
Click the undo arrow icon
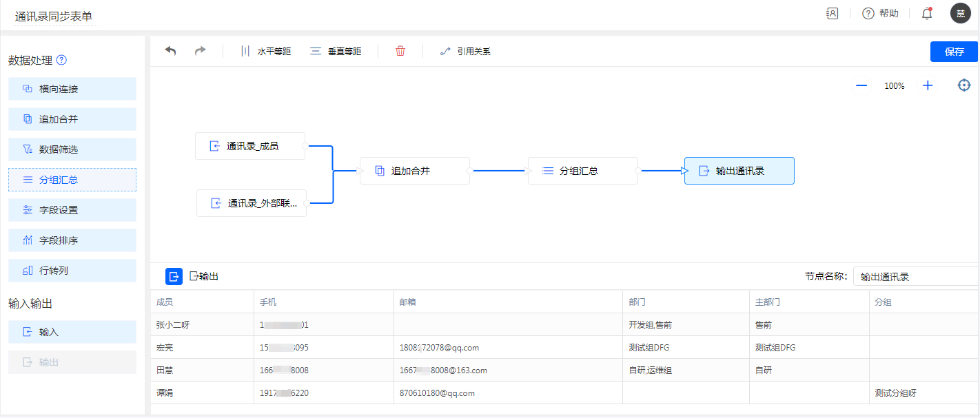pyautogui.click(x=170, y=51)
